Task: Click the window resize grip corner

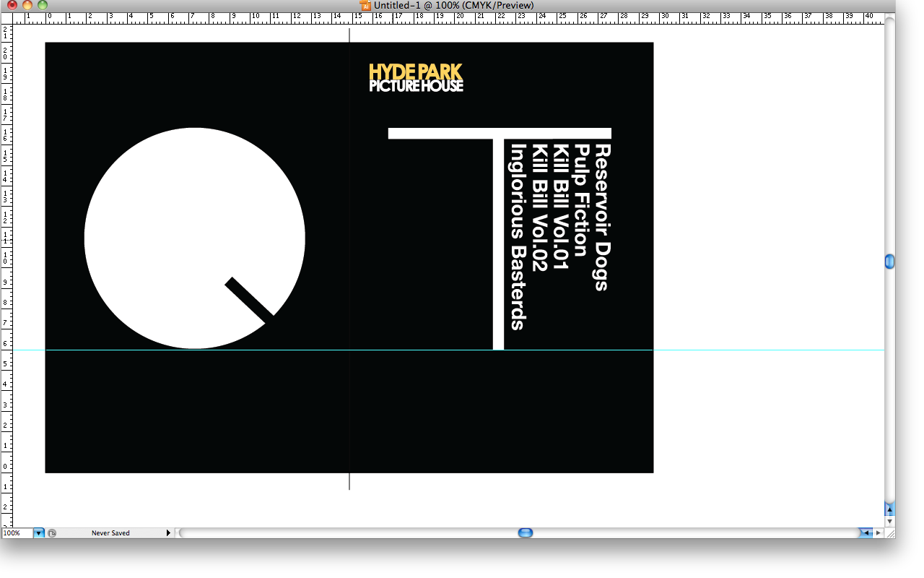Action: (x=890, y=533)
